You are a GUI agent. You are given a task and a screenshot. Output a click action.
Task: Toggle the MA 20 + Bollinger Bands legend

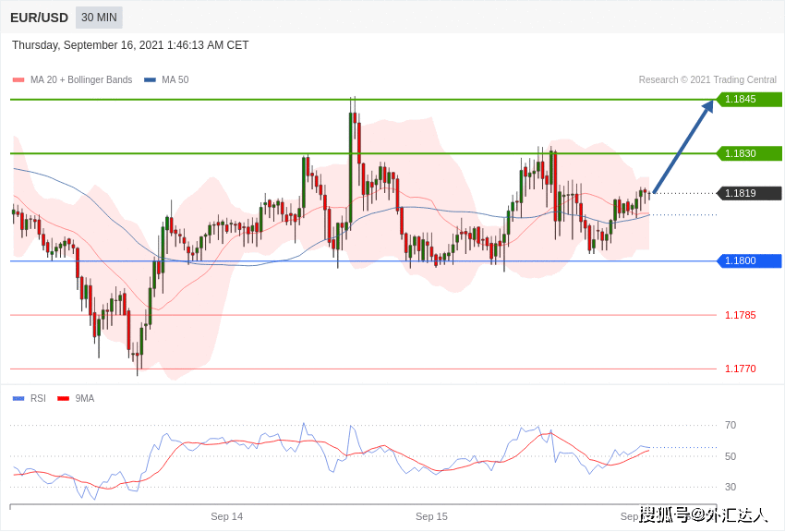pyautogui.click(x=81, y=80)
